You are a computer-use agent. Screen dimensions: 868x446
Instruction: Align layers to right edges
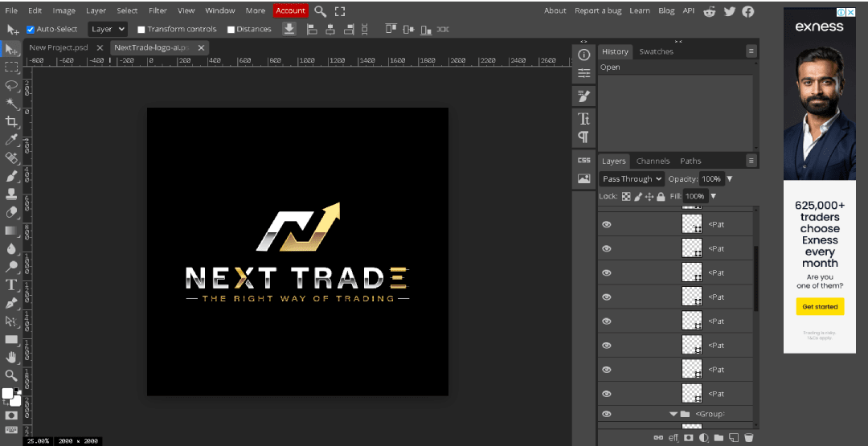[x=348, y=29]
